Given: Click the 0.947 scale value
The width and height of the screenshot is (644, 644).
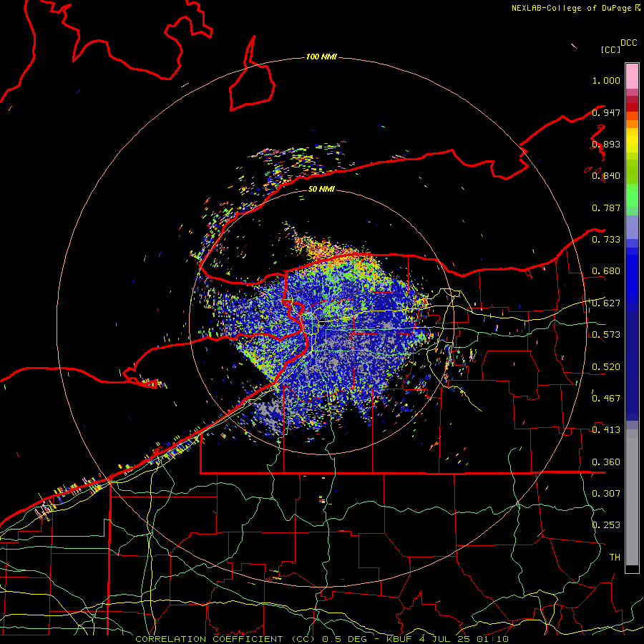Looking at the screenshot, I should pos(606,112).
